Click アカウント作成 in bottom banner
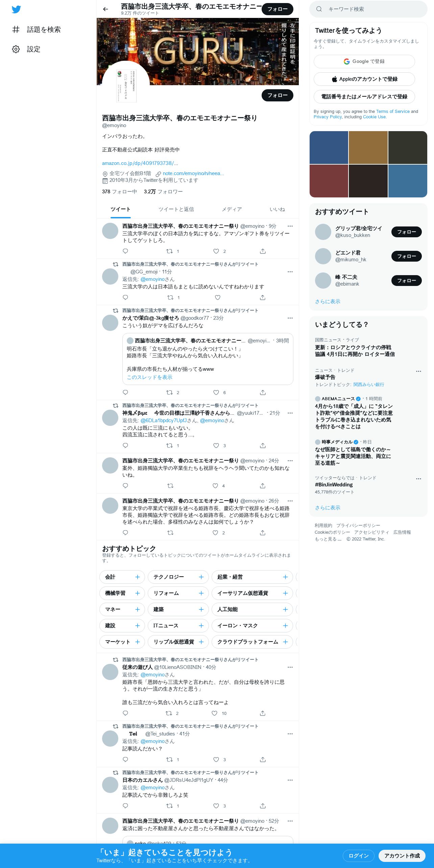434x868 pixels. (x=402, y=856)
